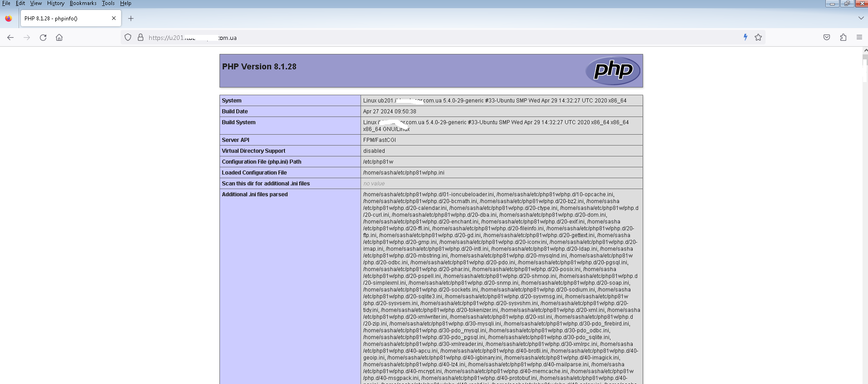Click the URL address bar field
This screenshot has height=384, width=868.
(408, 38)
